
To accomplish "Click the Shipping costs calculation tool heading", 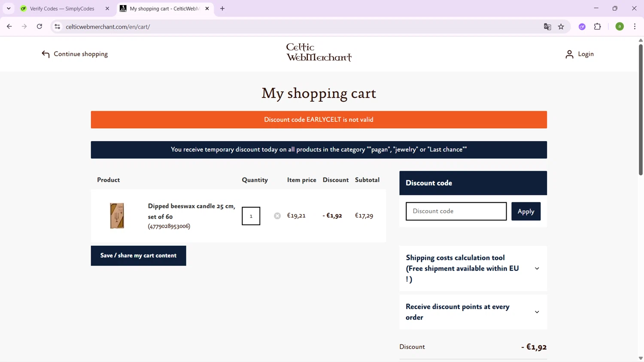I will coord(462,268).
